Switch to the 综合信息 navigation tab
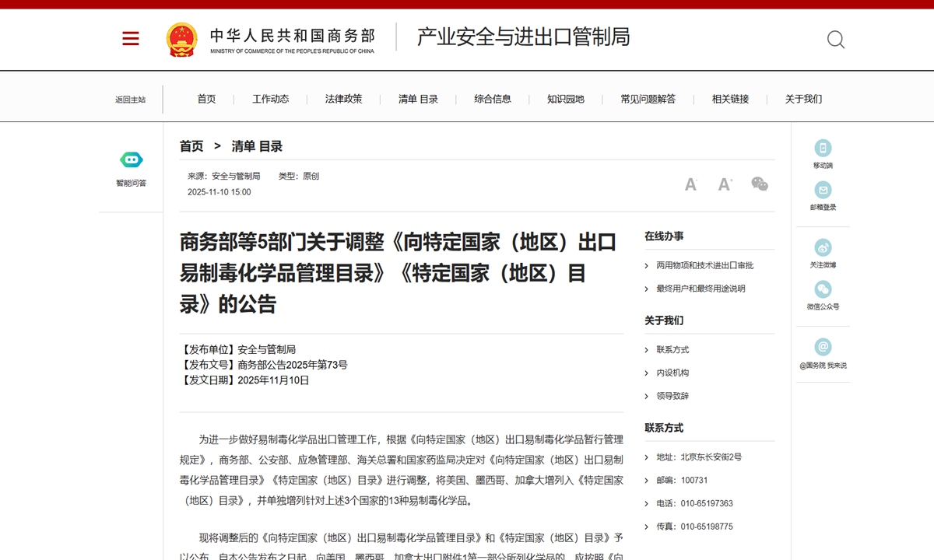 coord(493,99)
